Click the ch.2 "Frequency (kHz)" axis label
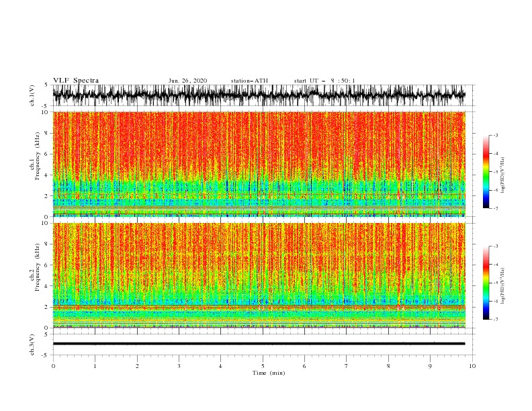Viewport: 532px width, 411px height. point(38,267)
